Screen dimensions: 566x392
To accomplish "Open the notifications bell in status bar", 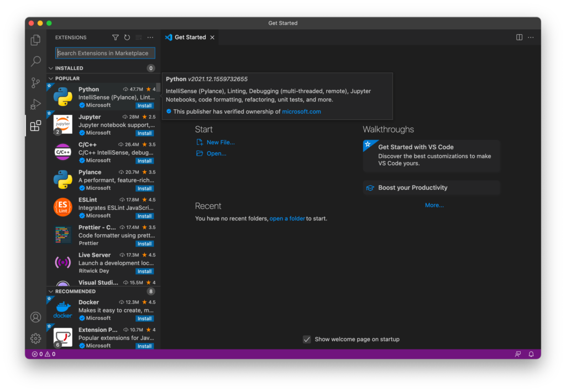I will [x=531, y=354].
